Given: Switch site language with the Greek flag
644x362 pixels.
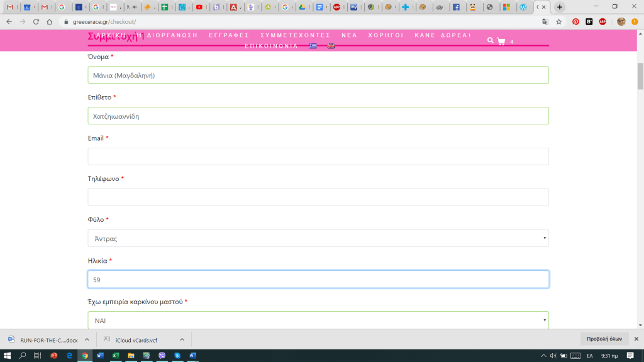Looking at the screenshot, I should click(313, 46).
